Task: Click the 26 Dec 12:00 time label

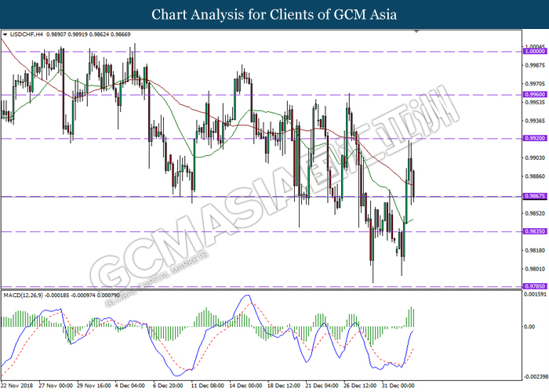Action: (360, 386)
